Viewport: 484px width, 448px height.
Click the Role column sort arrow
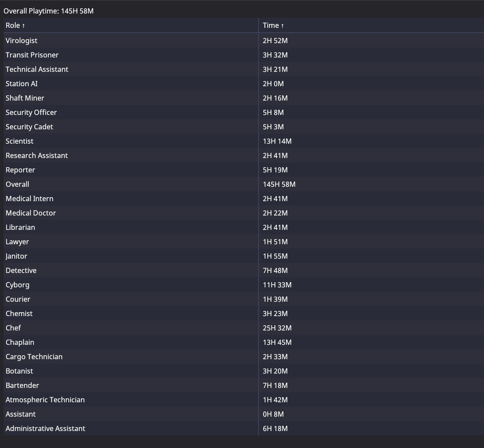coord(24,26)
